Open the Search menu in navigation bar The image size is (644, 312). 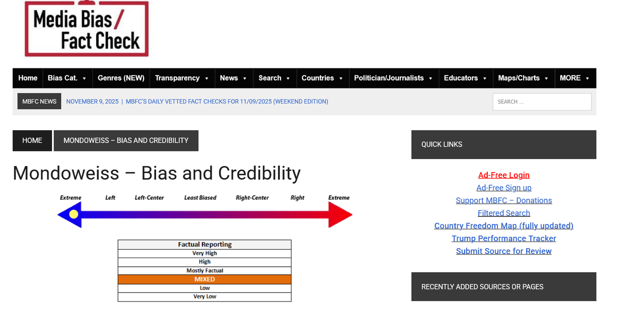coord(275,78)
